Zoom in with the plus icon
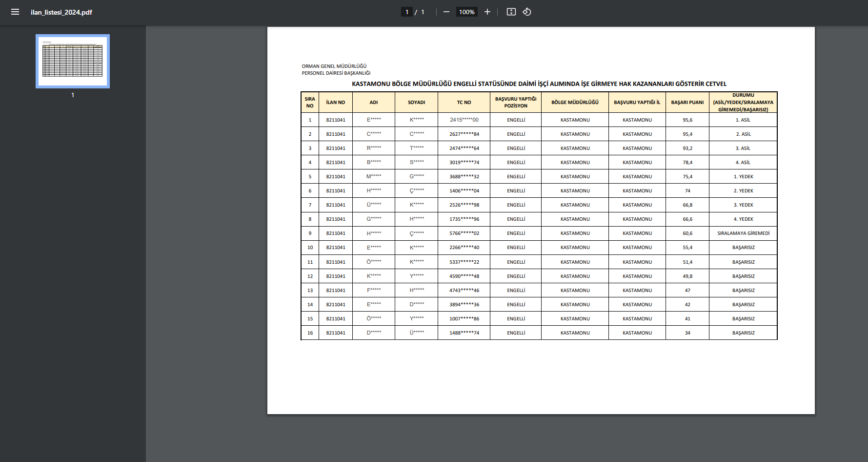 pyautogui.click(x=487, y=12)
